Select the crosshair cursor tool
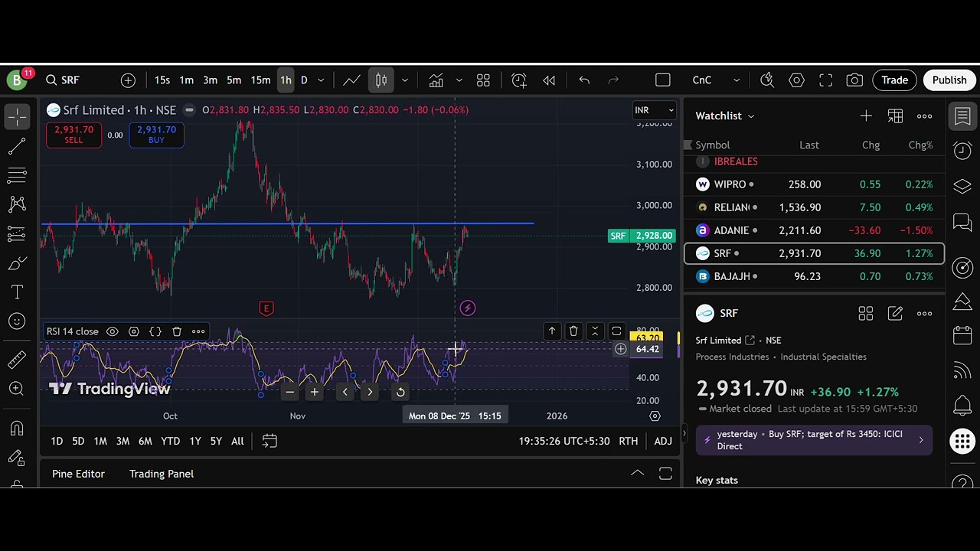The height and width of the screenshot is (551, 980). [x=17, y=116]
